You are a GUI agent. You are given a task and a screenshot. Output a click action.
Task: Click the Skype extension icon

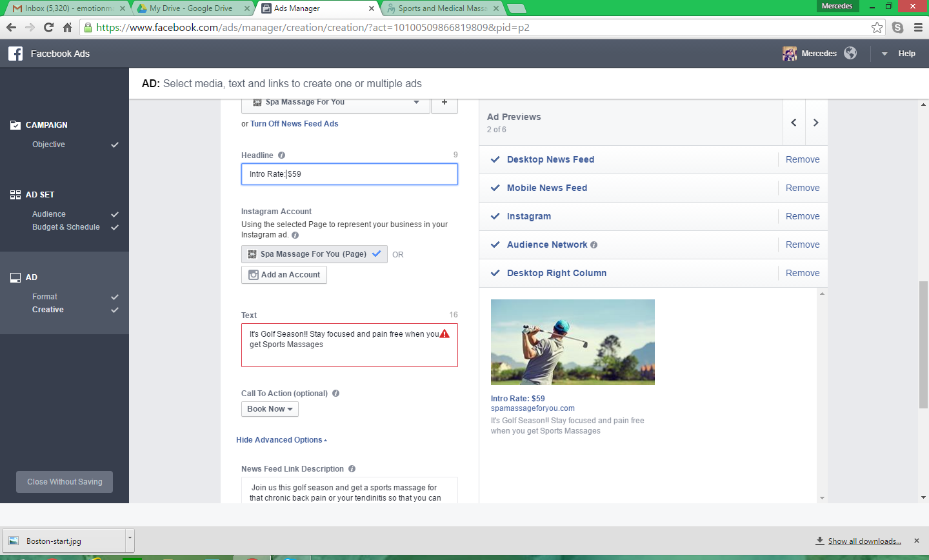[897, 27]
